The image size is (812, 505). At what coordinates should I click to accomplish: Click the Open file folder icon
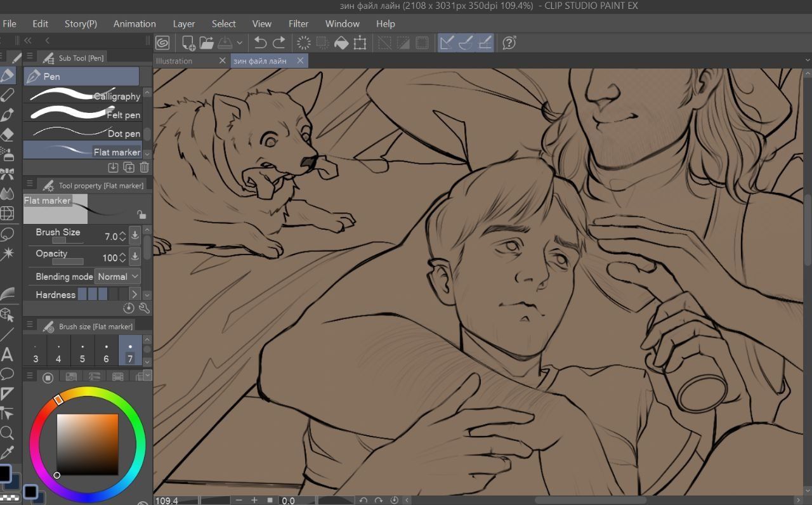[206, 43]
